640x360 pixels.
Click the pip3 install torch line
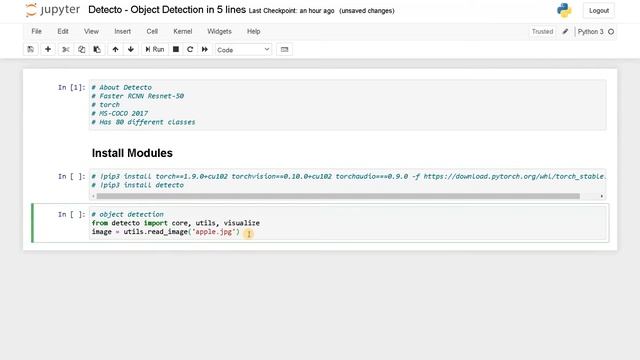pos(348,176)
